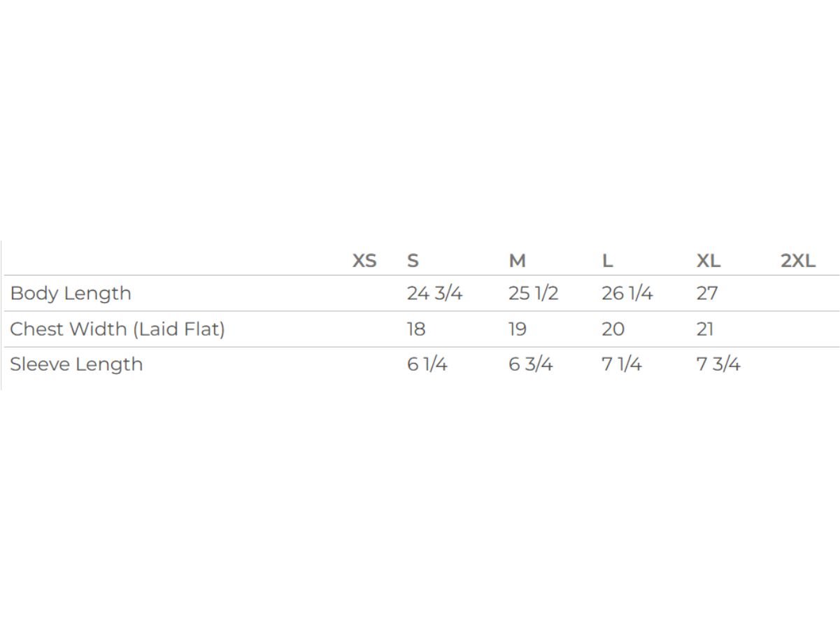Select the 7 3/4 sleeve length cell
This screenshot has height=630, width=840.
[718, 364]
